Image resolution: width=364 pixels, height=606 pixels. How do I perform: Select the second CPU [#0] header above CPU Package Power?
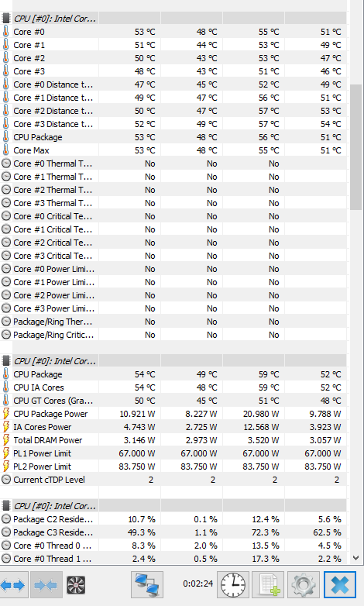173,361
